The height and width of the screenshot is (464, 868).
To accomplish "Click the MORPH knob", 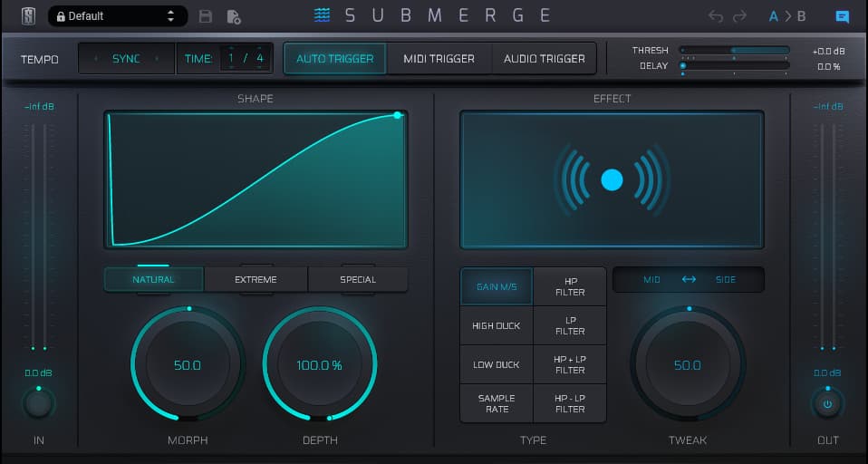I will pos(188,364).
